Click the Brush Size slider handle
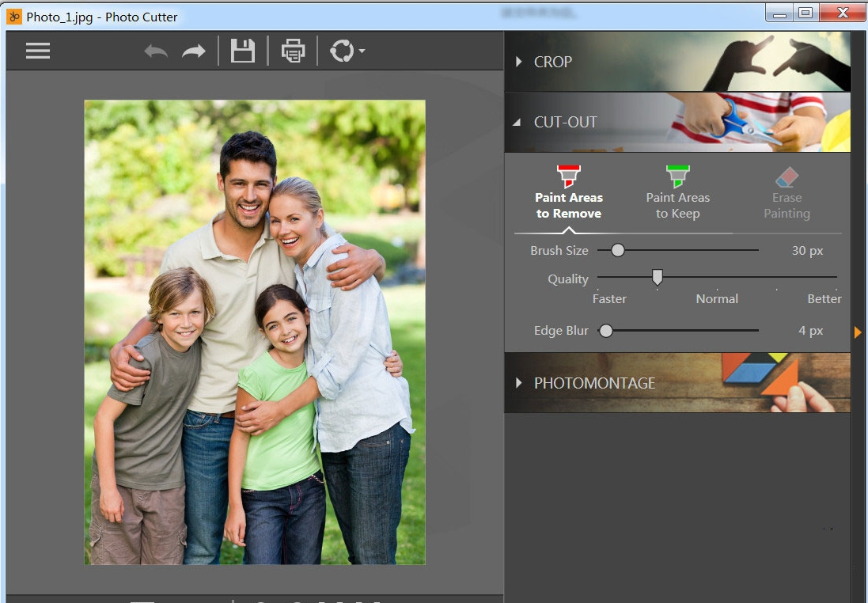868x603 pixels. 618,250
